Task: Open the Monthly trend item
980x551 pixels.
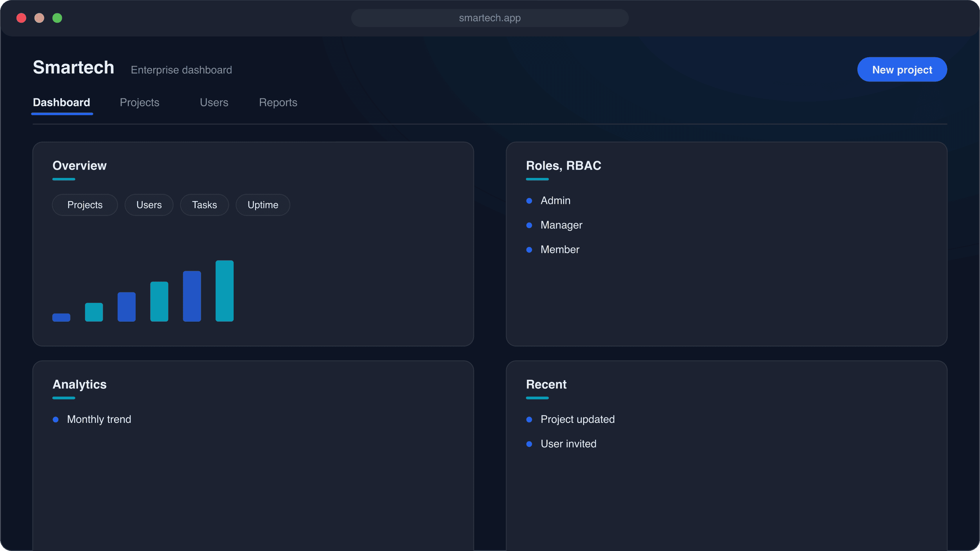Action: [99, 419]
